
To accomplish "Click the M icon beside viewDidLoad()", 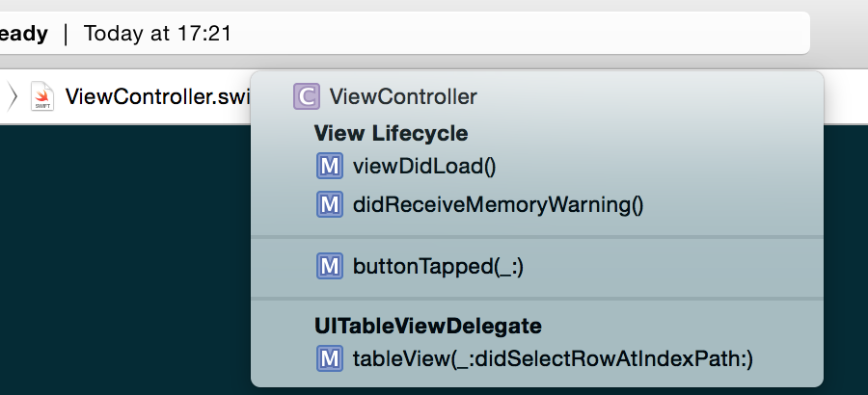I will [330, 166].
